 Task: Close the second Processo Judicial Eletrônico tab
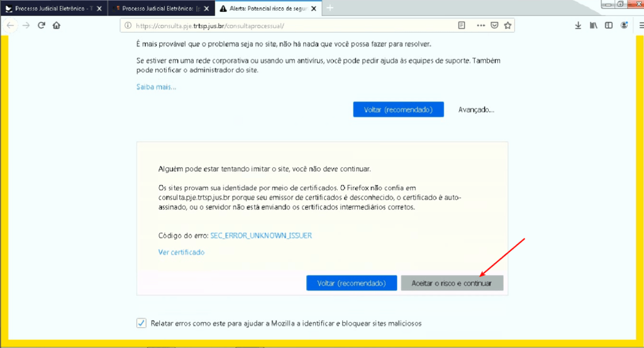[x=206, y=8]
